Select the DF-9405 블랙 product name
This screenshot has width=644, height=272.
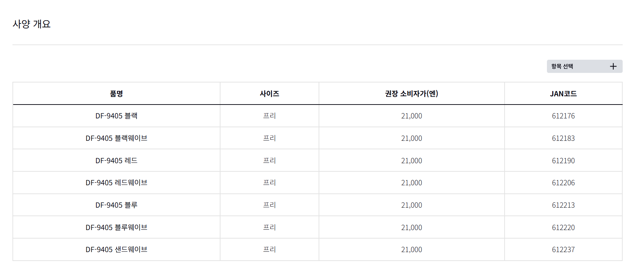[x=116, y=116]
